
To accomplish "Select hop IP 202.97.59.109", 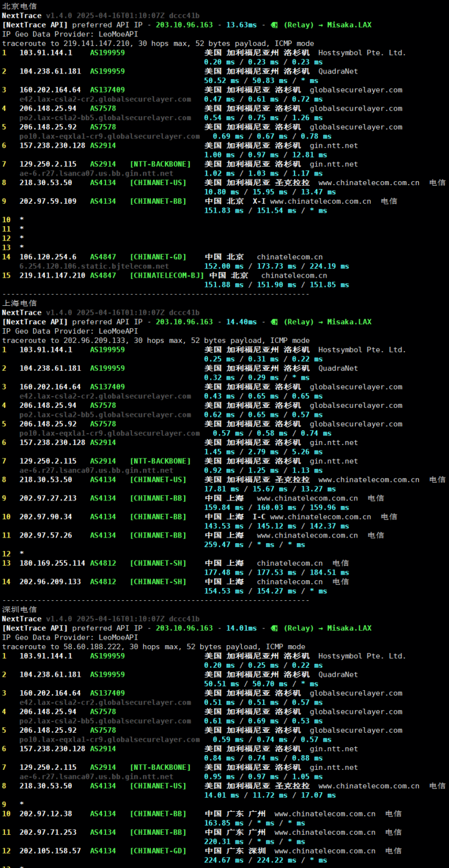I will pyautogui.click(x=48, y=201).
